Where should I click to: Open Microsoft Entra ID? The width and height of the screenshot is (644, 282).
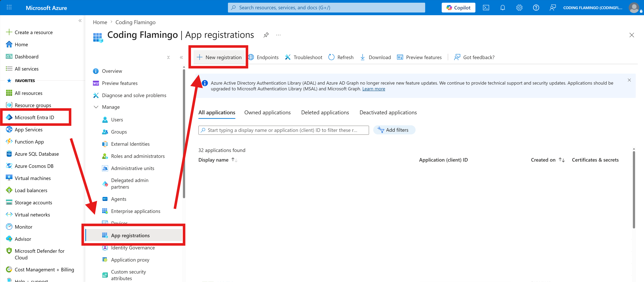(x=30, y=117)
